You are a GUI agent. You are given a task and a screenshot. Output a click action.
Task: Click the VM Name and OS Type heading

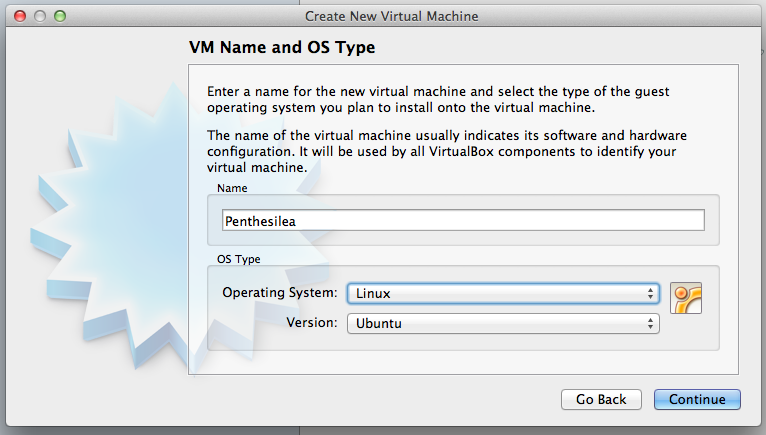click(282, 47)
